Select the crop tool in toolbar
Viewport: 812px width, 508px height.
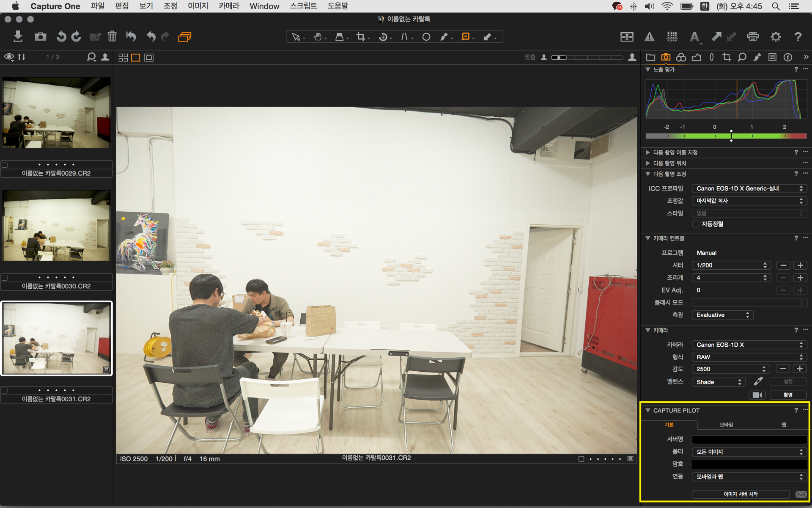point(360,37)
